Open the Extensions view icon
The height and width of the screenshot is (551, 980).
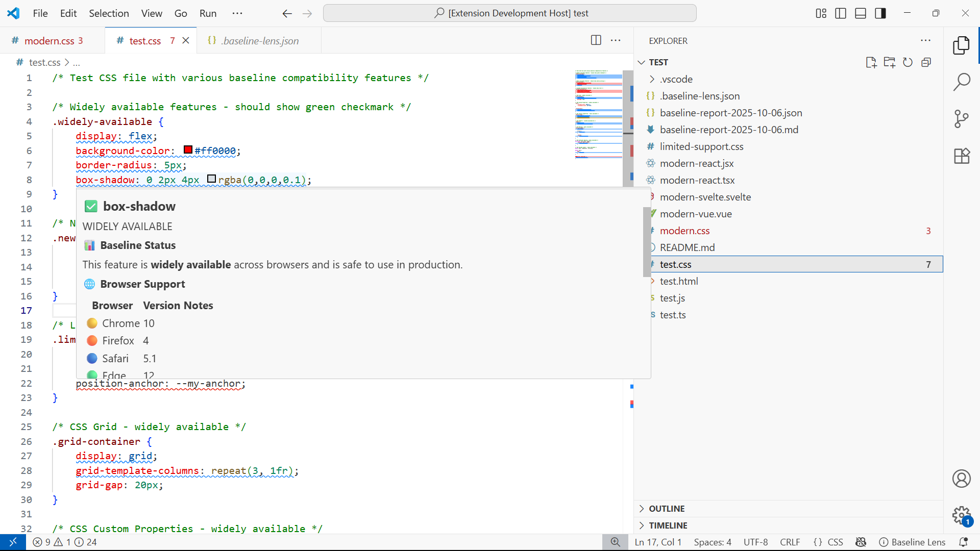pyautogui.click(x=962, y=156)
